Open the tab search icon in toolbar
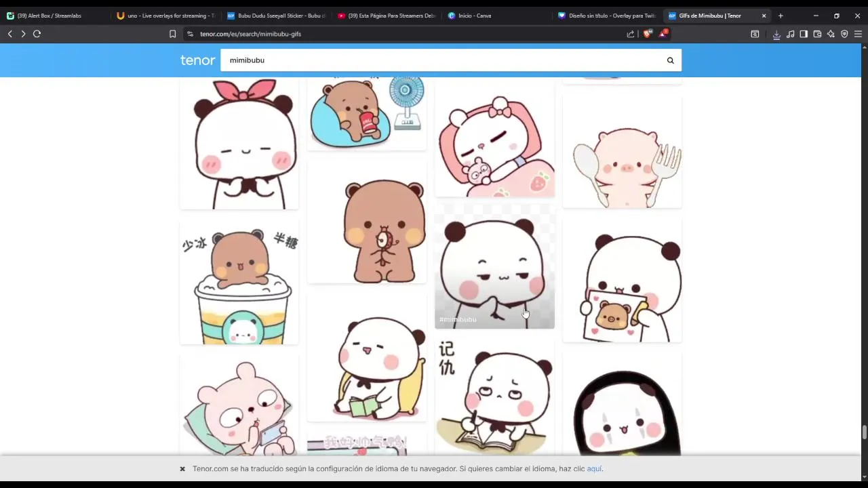The height and width of the screenshot is (488, 868). 755,34
